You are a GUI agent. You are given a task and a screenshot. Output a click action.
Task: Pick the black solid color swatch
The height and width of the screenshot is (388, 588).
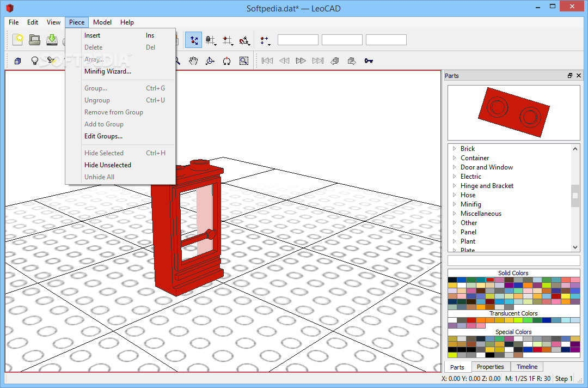pyautogui.click(x=452, y=280)
